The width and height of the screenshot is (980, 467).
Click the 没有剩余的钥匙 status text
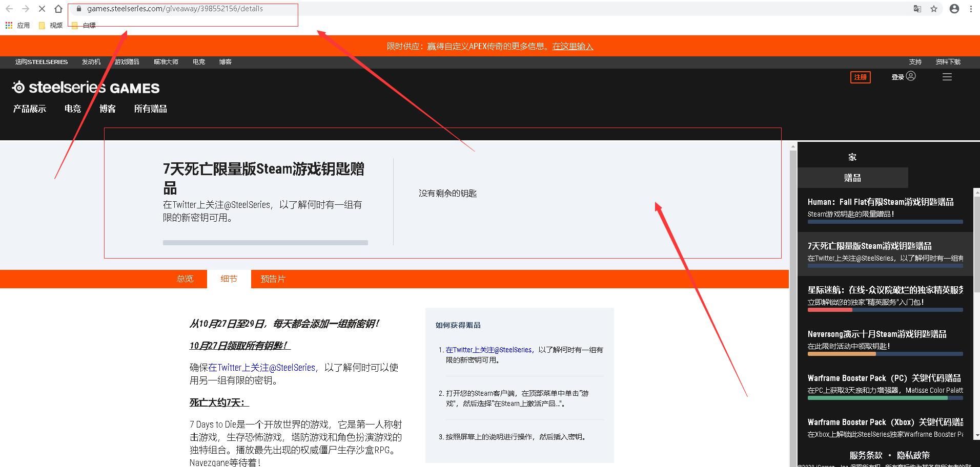447,193
